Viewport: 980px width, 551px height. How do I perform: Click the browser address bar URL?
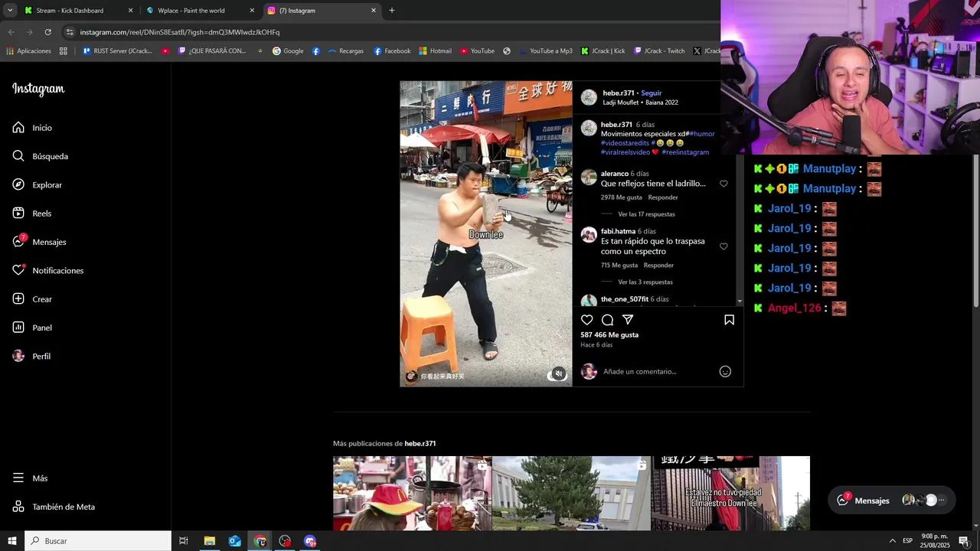180,32
